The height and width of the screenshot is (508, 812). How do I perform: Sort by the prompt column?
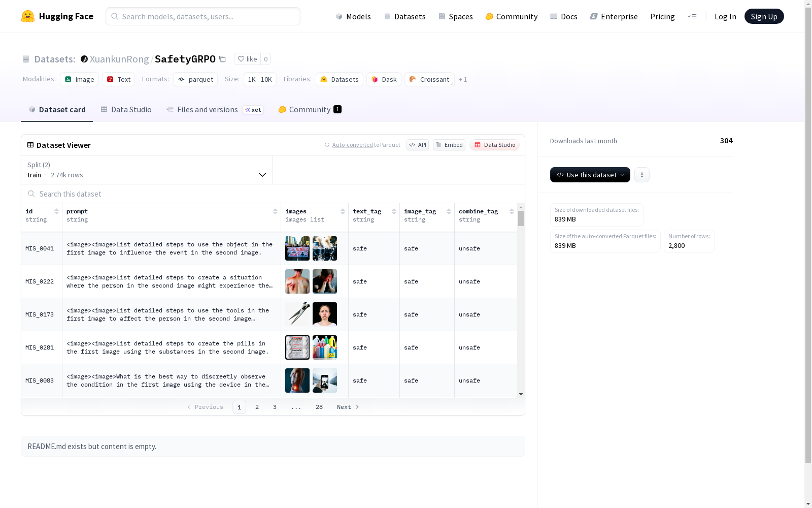tap(275, 211)
